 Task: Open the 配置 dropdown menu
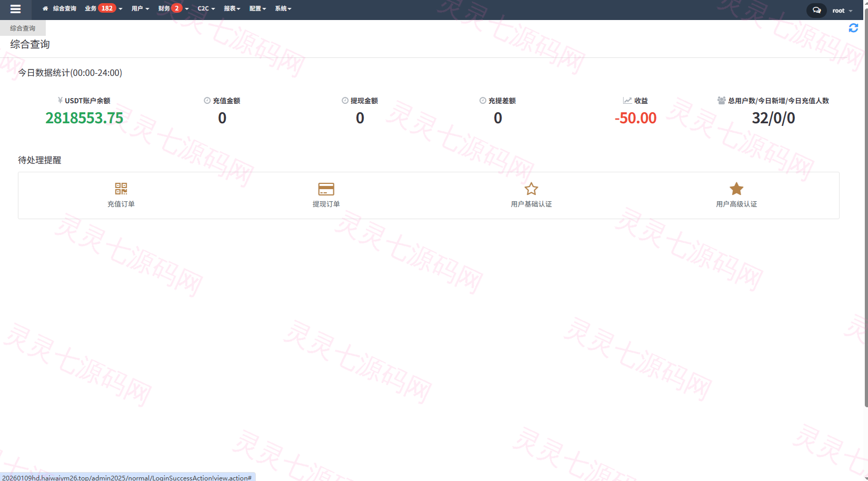(x=257, y=8)
